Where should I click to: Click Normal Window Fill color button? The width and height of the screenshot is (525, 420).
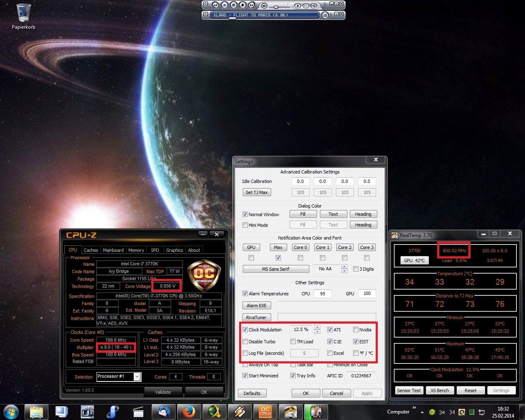(x=303, y=214)
